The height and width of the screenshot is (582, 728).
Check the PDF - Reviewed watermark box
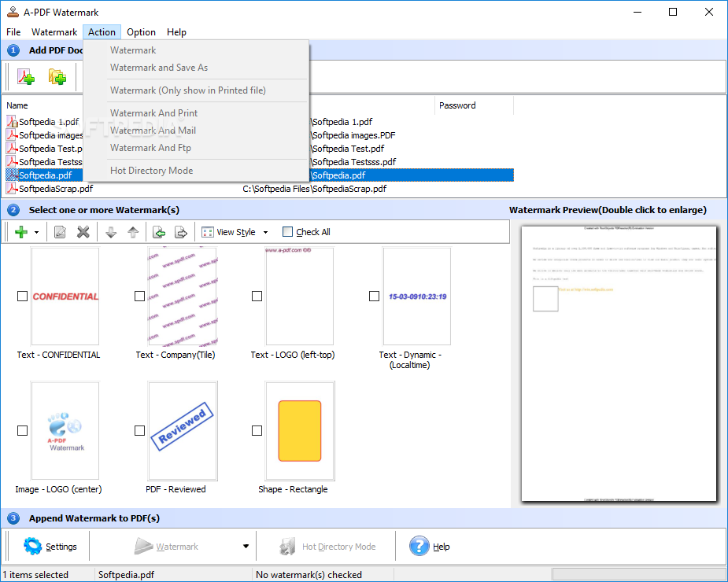[140, 431]
